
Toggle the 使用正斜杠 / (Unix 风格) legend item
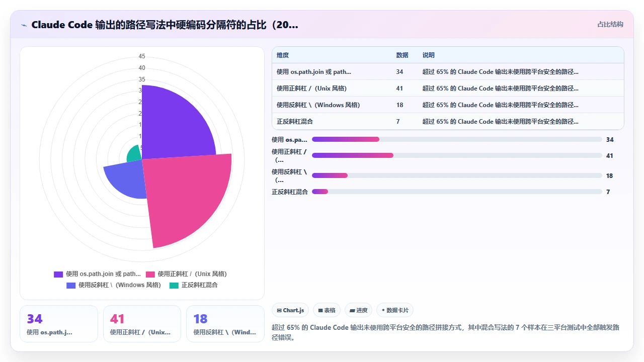click(x=186, y=274)
